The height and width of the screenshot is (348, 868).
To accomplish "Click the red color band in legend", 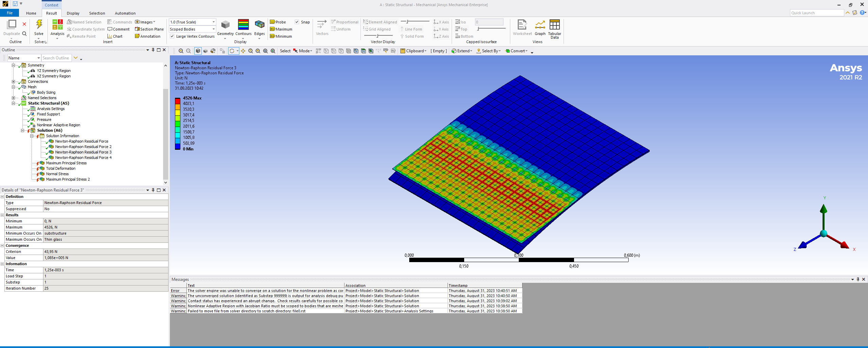I will (178, 101).
